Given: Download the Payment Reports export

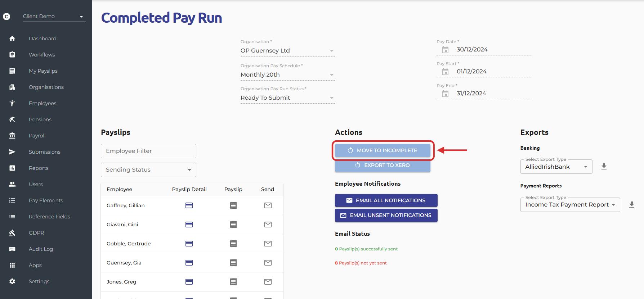Looking at the screenshot, I should coord(632,205).
